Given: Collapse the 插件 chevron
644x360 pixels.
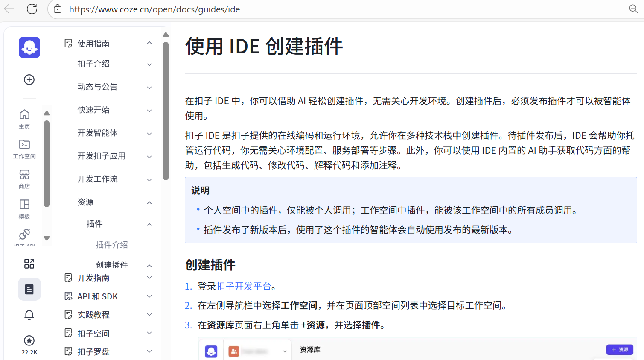Looking at the screenshot, I should click(x=149, y=224).
